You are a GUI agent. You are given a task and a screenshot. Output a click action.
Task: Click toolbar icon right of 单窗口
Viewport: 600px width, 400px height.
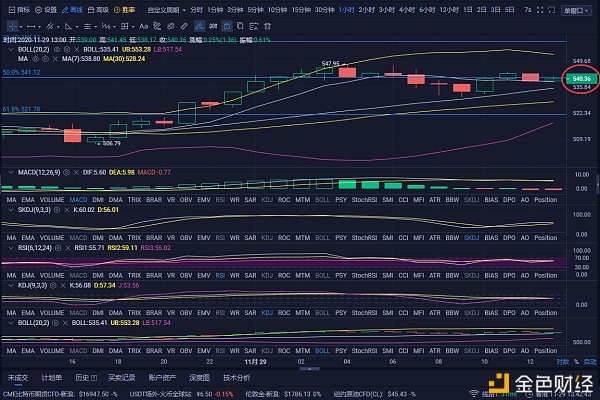[x=594, y=9]
